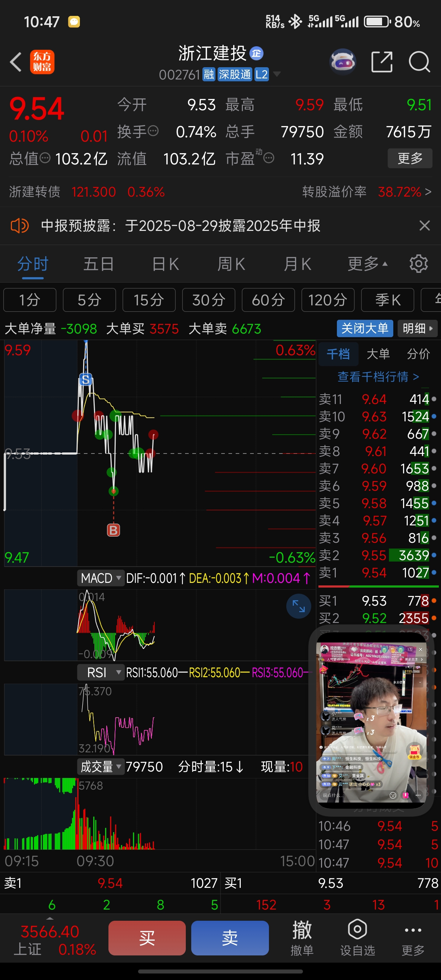Image resolution: width=441 pixels, height=980 pixels.
Task: Open the bottom 更多 three-dots menu
Action: pyautogui.click(x=413, y=938)
